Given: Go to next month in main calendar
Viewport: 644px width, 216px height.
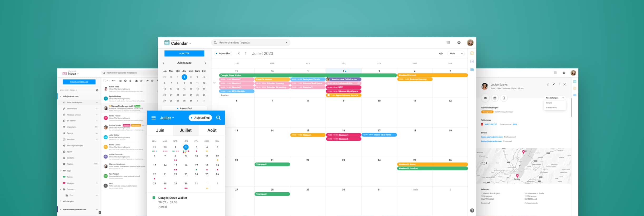Looking at the screenshot, I should tap(246, 53).
